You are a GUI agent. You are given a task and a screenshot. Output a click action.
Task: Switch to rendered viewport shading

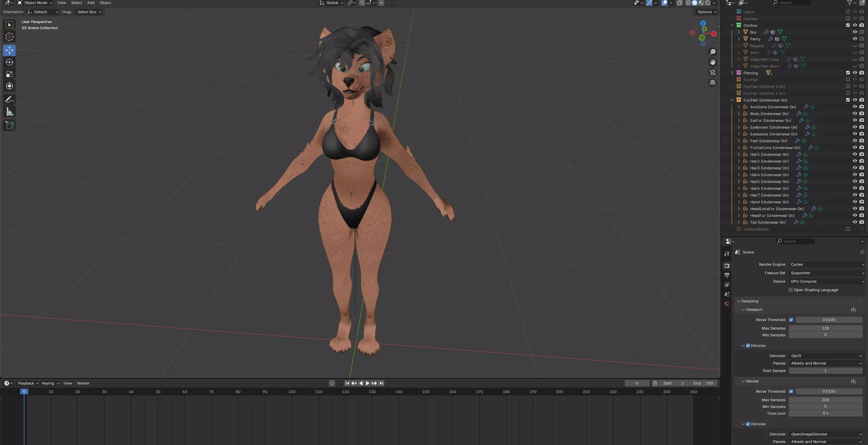click(x=708, y=3)
